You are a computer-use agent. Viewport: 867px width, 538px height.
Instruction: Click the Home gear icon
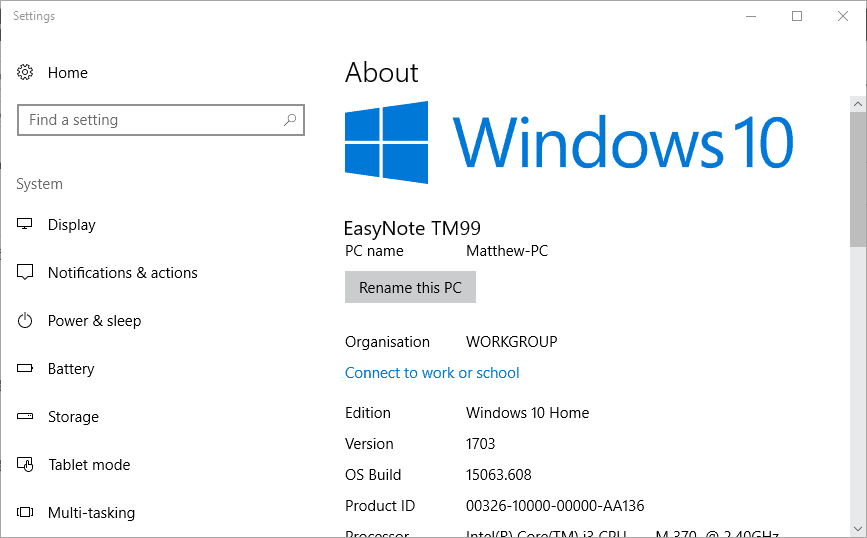pos(26,72)
